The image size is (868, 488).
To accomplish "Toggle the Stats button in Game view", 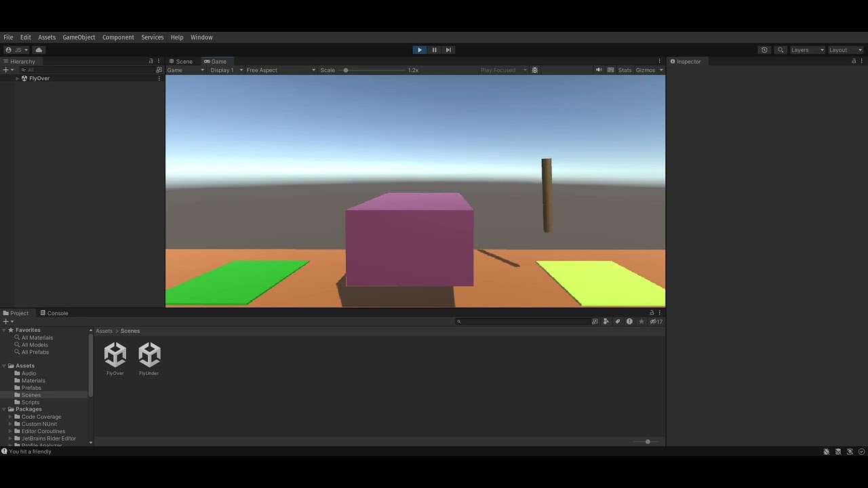I will pyautogui.click(x=625, y=70).
